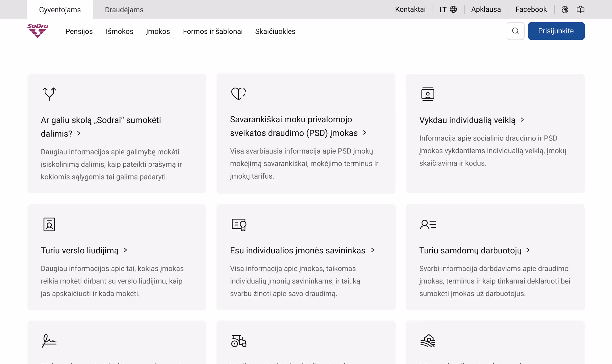
Task: Click the search magnifier icon
Action: (515, 31)
